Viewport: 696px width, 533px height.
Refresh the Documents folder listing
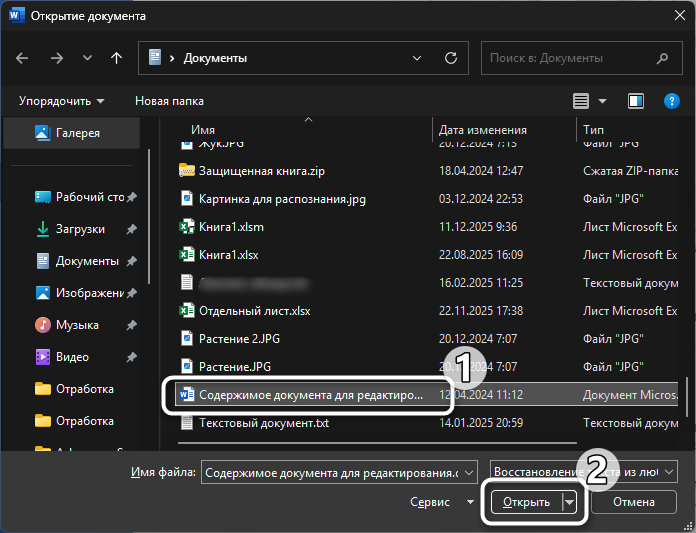click(451, 58)
